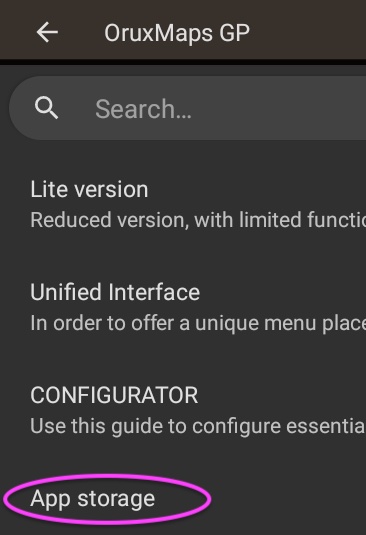366x535 pixels.
Task: Launch the CONFIGURATOR guide
Action: point(183,410)
